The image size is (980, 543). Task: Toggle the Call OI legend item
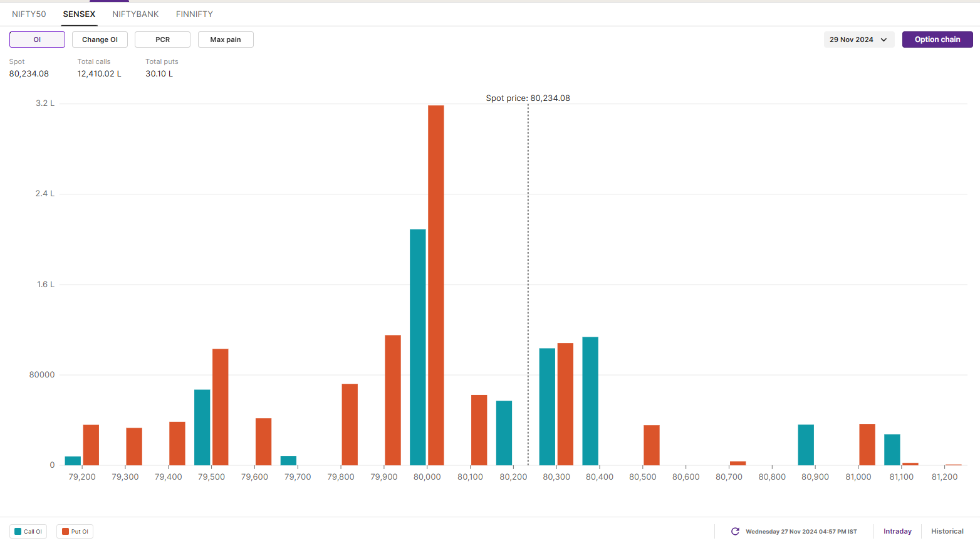[x=28, y=532]
